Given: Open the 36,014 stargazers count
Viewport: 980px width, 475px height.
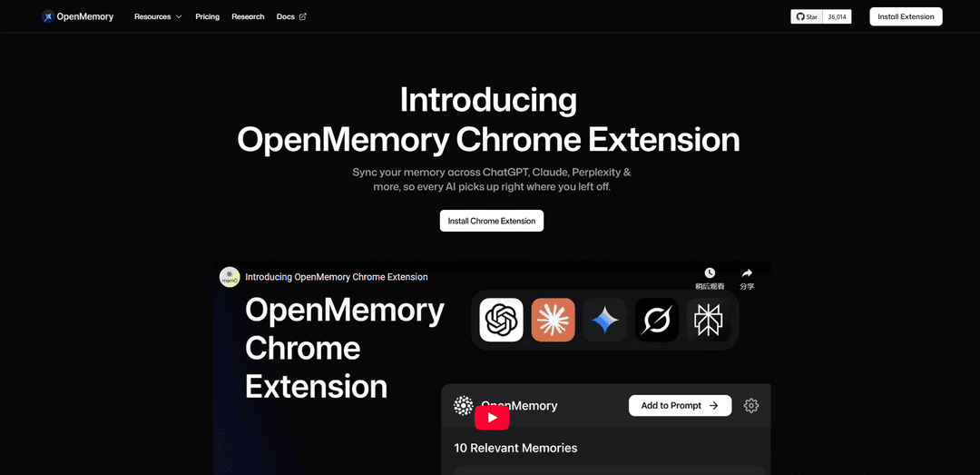Looking at the screenshot, I should pos(837,17).
